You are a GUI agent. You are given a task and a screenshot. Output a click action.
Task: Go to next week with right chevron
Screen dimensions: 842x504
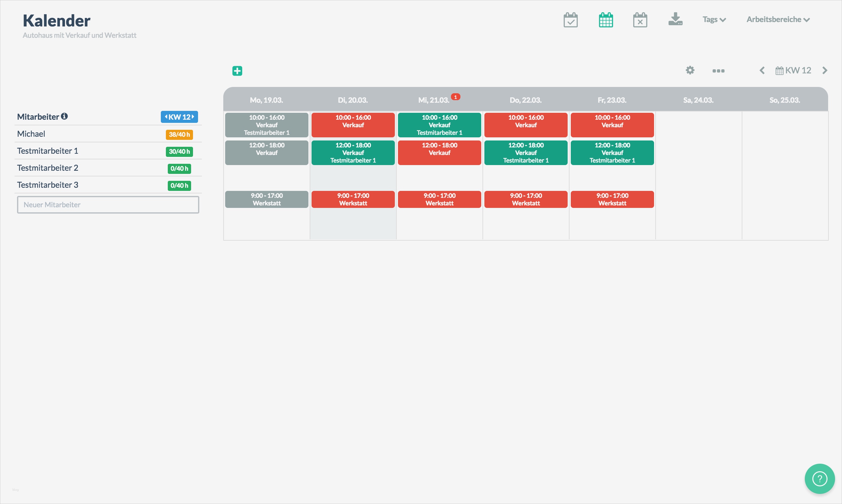tap(825, 70)
